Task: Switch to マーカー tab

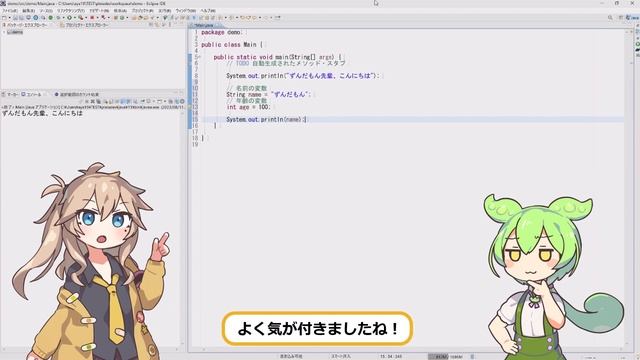Action: (11, 94)
